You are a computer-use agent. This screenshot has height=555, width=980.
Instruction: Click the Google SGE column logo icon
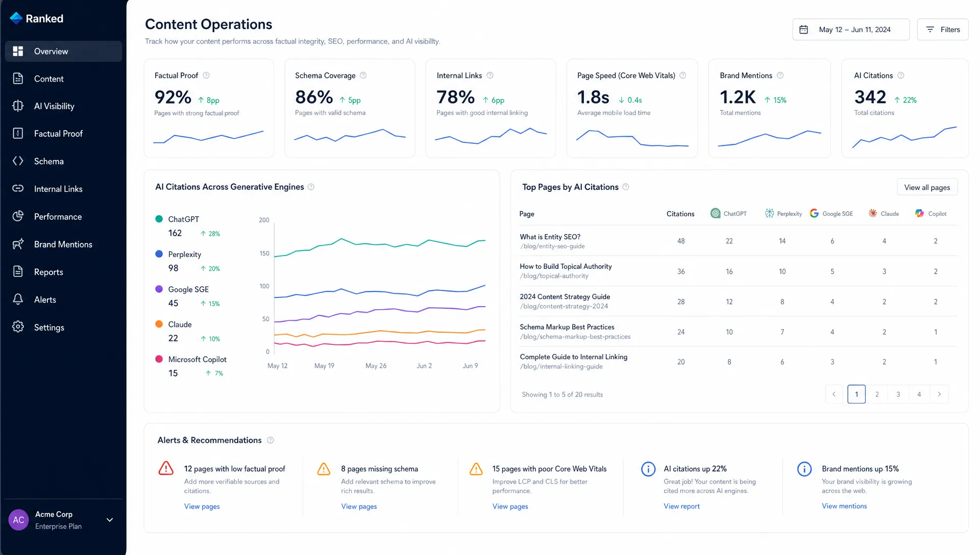click(814, 213)
